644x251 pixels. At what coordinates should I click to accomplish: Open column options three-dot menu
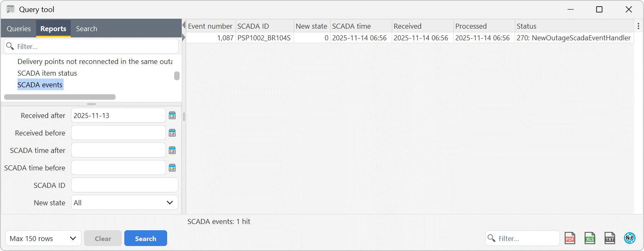pyautogui.click(x=638, y=26)
